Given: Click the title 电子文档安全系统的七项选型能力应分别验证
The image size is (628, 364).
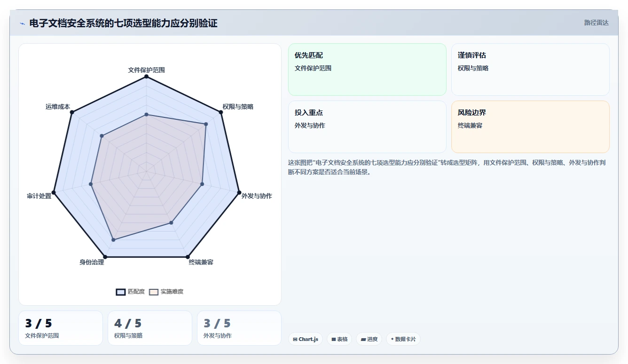Looking at the screenshot, I should click(x=123, y=23).
